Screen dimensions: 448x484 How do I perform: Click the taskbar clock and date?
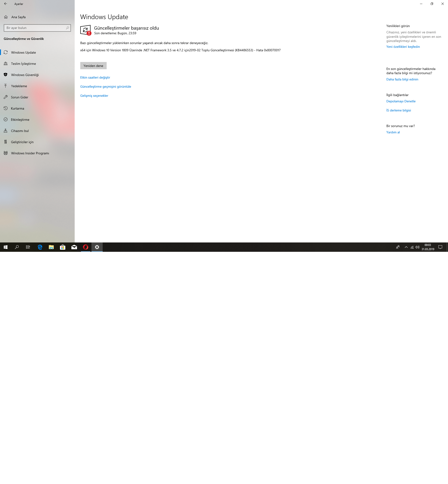coord(428,247)
